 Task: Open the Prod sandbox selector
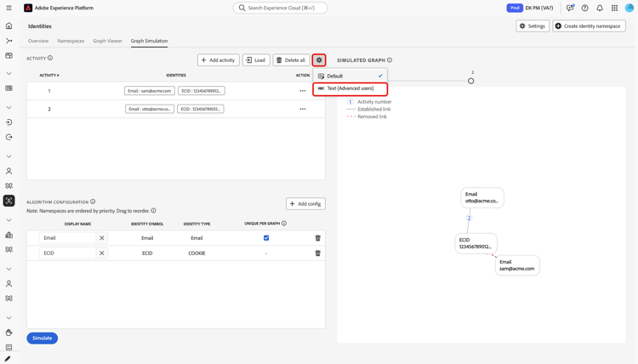point(515,8)
